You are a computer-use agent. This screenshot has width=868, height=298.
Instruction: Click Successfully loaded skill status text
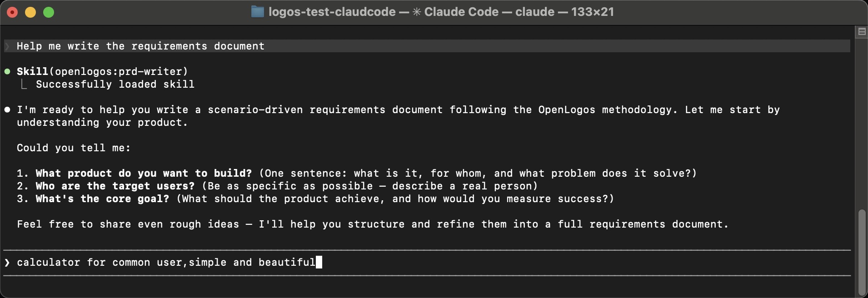pyautogui.click(x=115, y=84)
